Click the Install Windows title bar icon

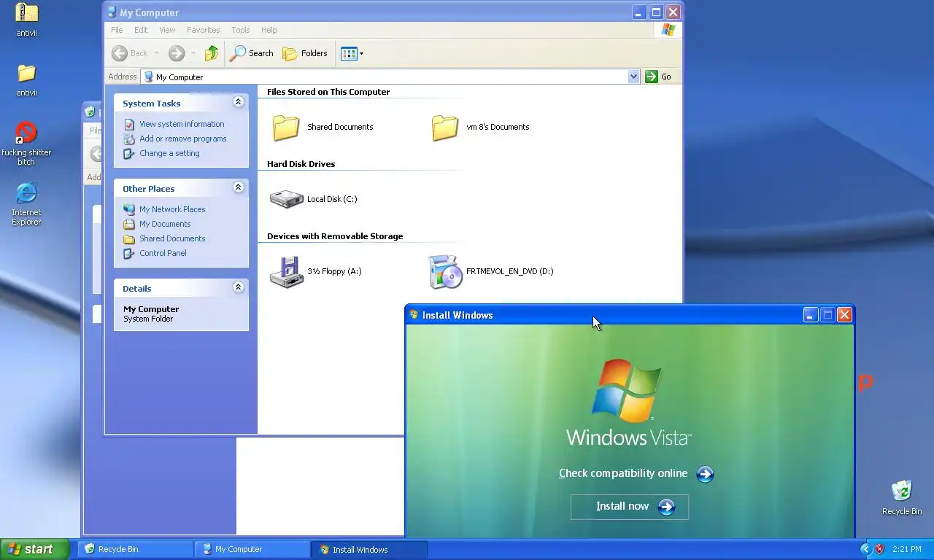[x=414, y=315]
